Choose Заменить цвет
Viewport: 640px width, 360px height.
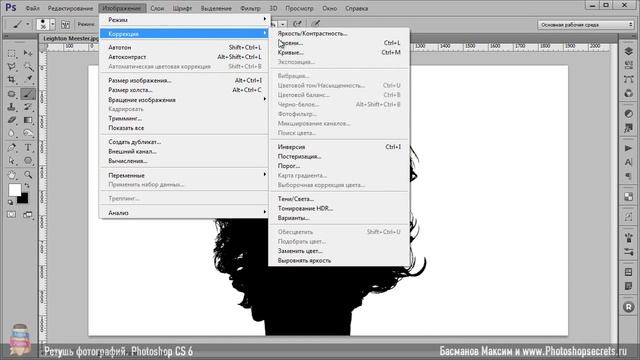click(339, 251)
